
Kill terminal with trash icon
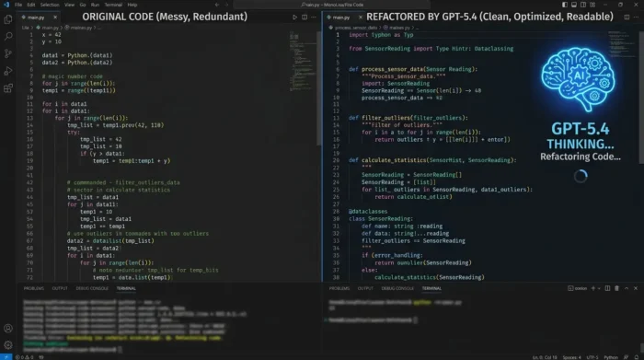click(616, 288)
